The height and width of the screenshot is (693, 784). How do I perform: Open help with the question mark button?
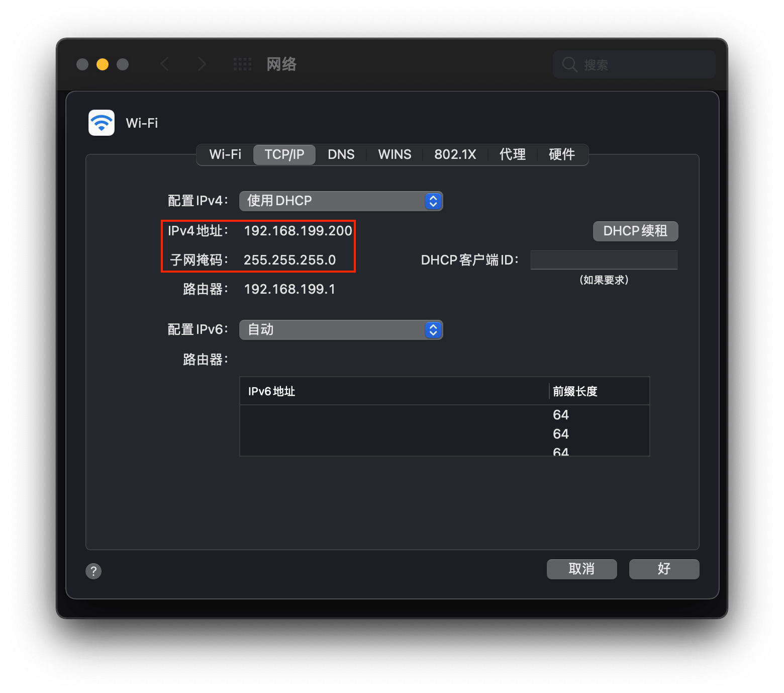pos(93,571)
